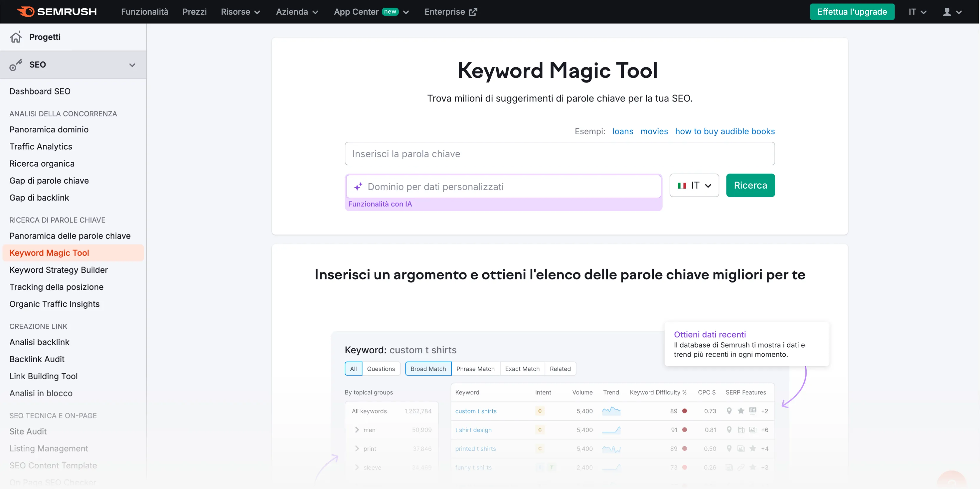This screenshot has height=489, width=980.
Task: Click the SEO key icon
Action: [16, 65]
